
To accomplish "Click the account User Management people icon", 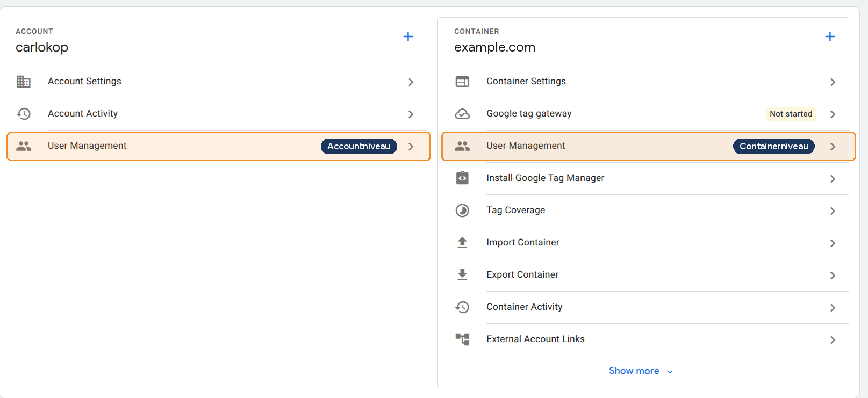I will click(24, 146).
